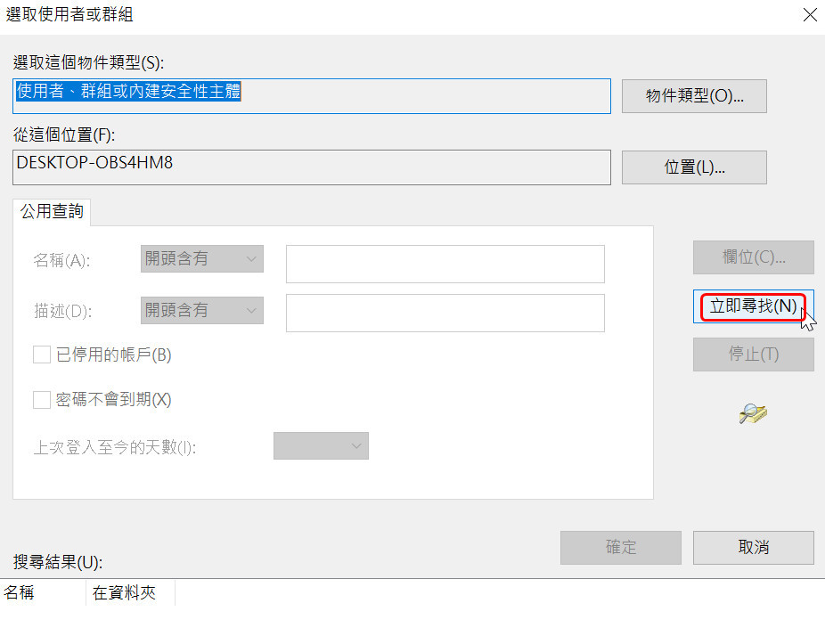Click the 在資料夾 column header
The height and width of the screenshot is (644, 825).
click(x=129, y=593)
